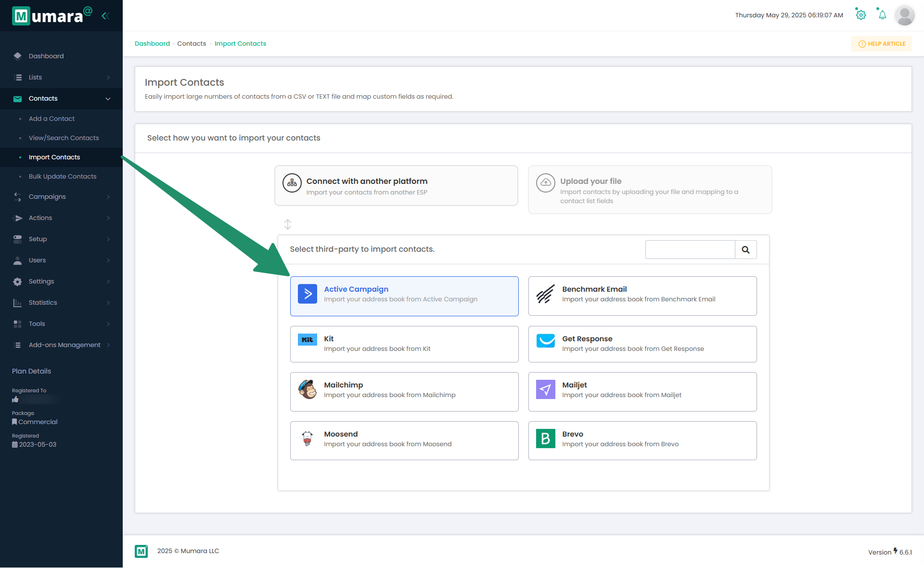This screenshot has height=568, width=924.
Task: Click the Actions paper-plane icon
Action: click(x=18, y=218)
